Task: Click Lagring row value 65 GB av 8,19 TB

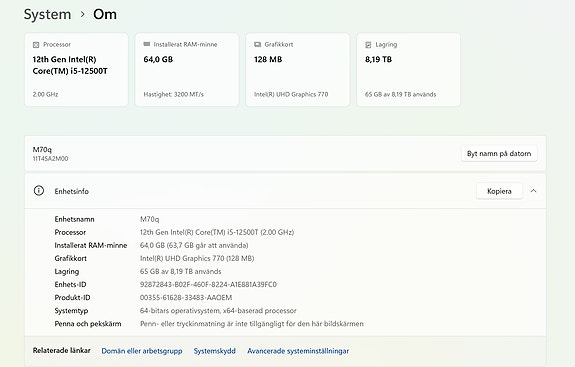Action: pos(180,271)
